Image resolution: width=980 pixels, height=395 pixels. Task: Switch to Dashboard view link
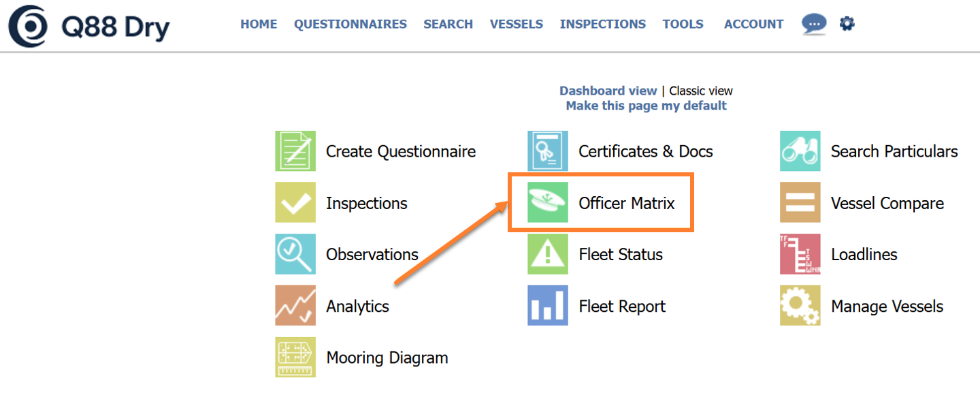tap(608, 91)
